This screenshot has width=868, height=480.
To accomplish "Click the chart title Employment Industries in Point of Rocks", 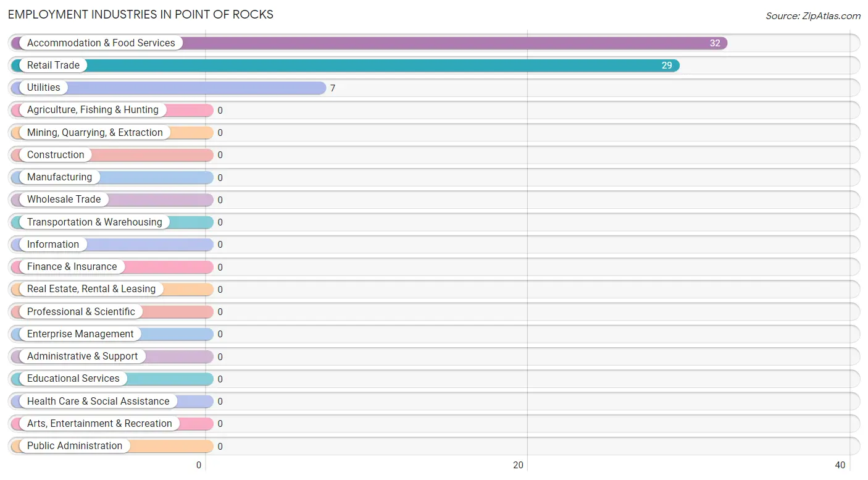I will coord(141,14).
